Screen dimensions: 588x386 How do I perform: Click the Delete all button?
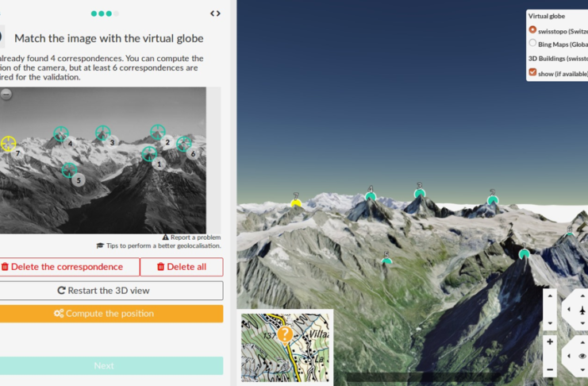click(182, 267)
